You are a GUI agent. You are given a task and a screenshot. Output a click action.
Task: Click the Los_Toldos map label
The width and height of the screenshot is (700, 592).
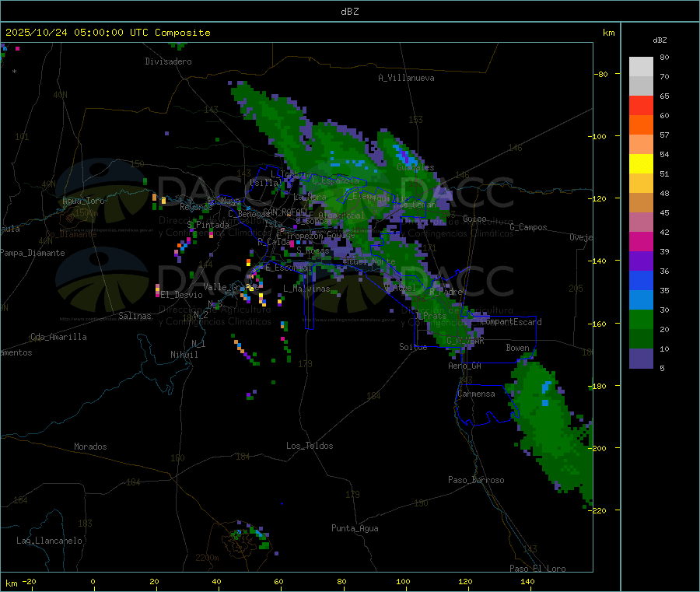[310, 446]
